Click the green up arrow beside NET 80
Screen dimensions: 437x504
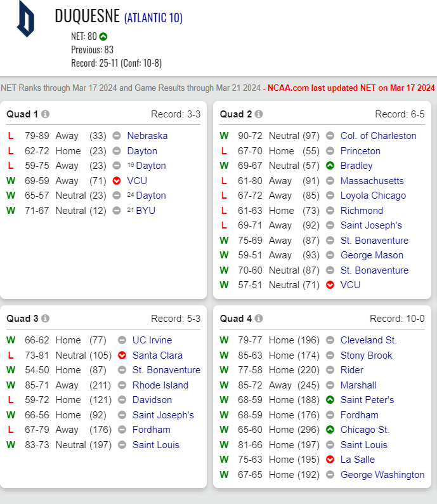pos(103,37)
